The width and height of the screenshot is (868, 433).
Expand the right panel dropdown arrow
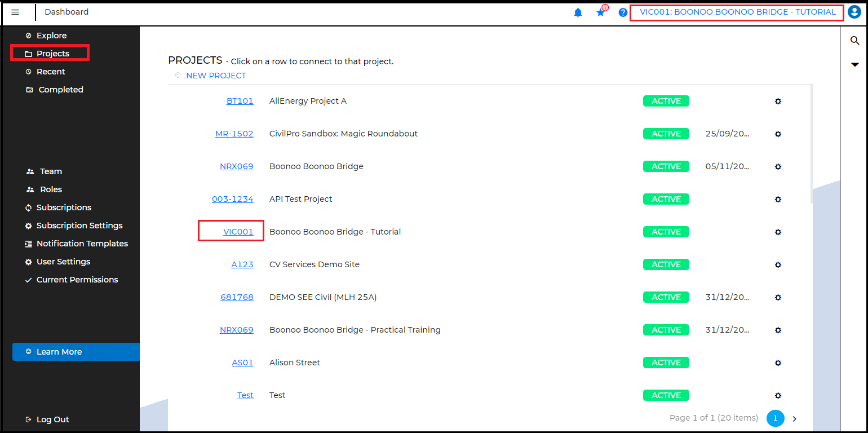[854, 65]
